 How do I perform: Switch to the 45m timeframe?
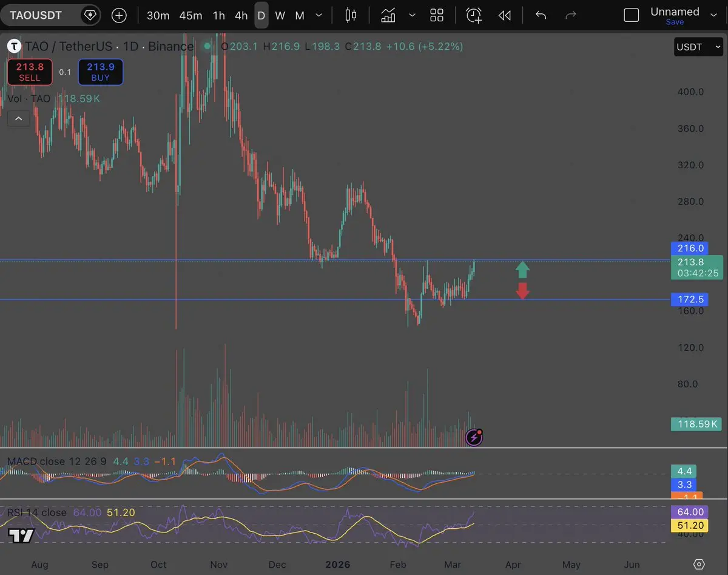190,15
